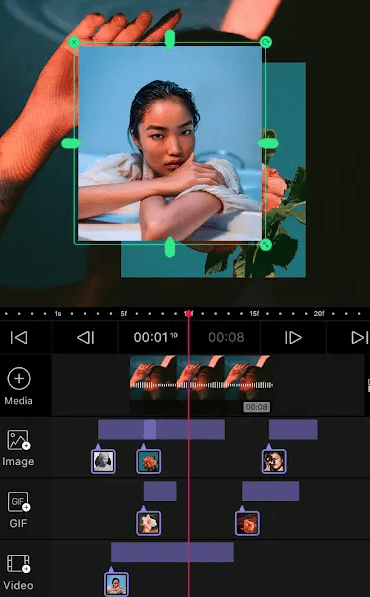Jump to the end of the timeline
The width and height of the screenshot is (370, 597).
point(359,337)
